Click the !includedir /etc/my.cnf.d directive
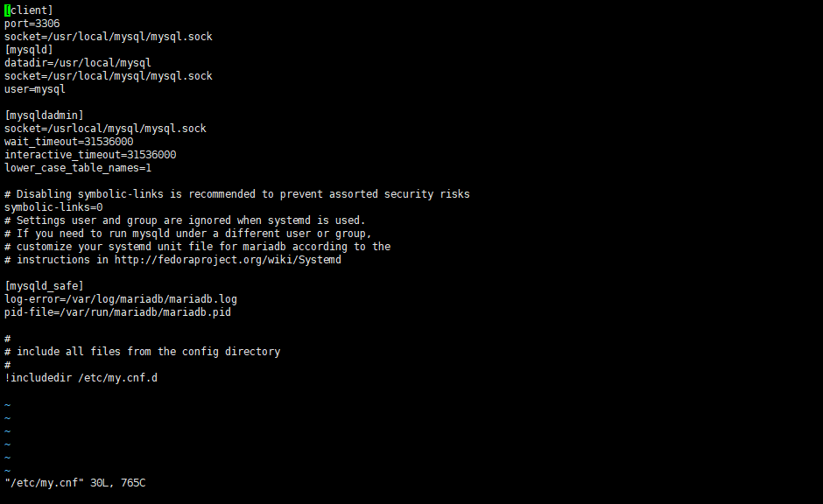Image resolution: width=823 pixels, height=504 pixels. pyautogui.click(x=81, y=378)
